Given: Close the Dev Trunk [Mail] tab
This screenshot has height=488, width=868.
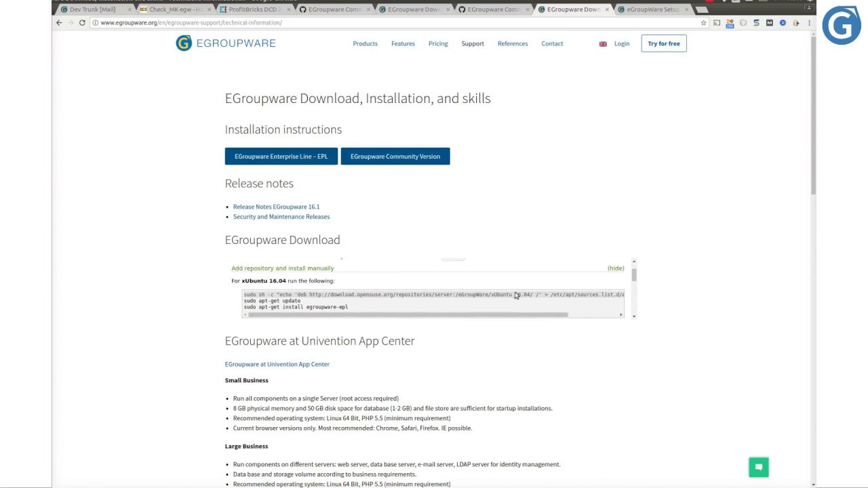Looking at the screenshot, I should coord(130,9).
